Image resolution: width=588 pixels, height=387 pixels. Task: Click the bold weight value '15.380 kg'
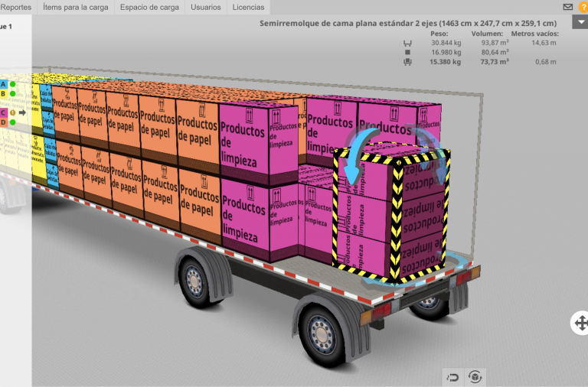click(445, 62)
